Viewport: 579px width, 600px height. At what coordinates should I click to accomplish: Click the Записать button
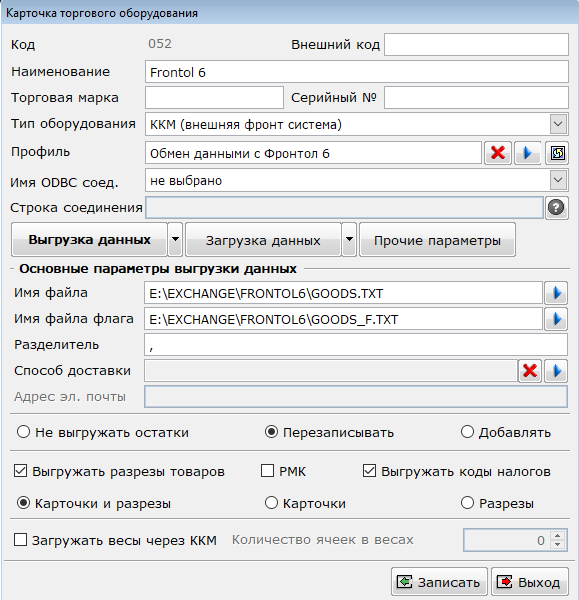click(x=439, y=582)
